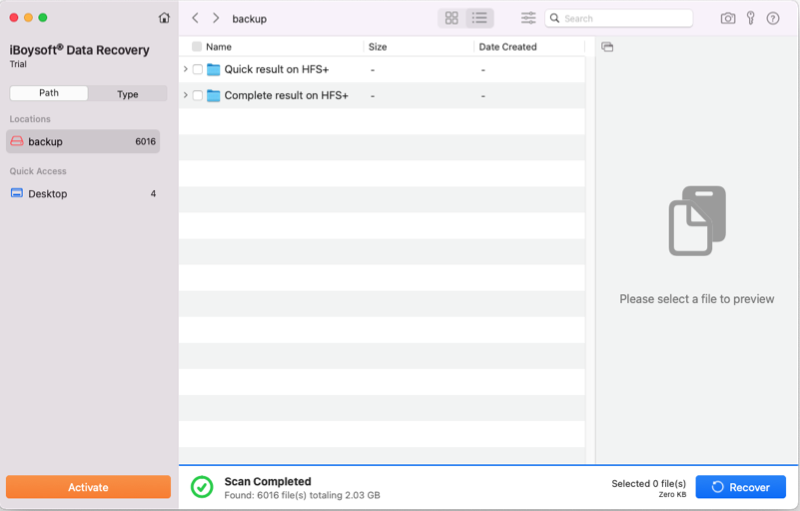This screenshot has width=800, height=511.
Task: Switch to grid view
Action: pos(452,18)
